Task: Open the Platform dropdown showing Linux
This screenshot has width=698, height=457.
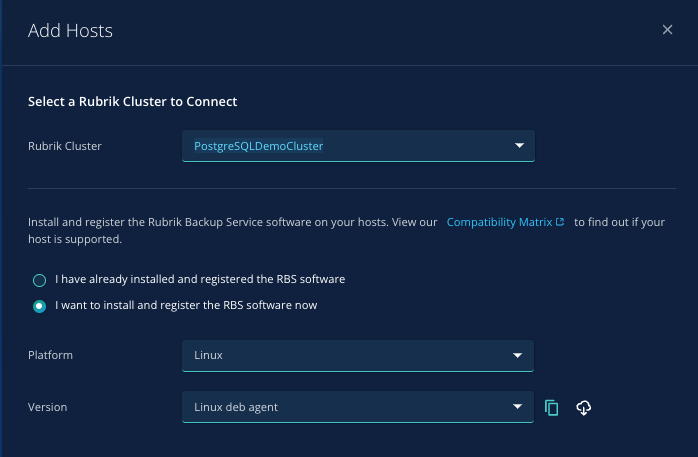Action: 357,356
